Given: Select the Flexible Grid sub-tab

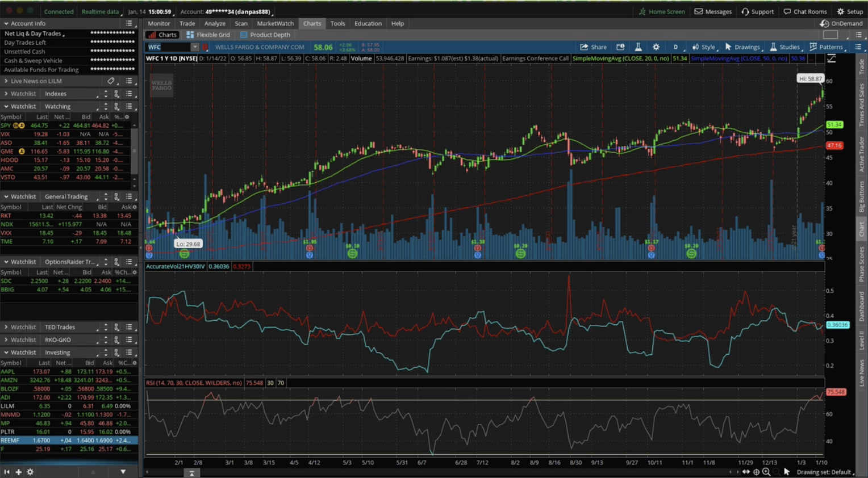Looking at the screenshot, I should [208, 35].
